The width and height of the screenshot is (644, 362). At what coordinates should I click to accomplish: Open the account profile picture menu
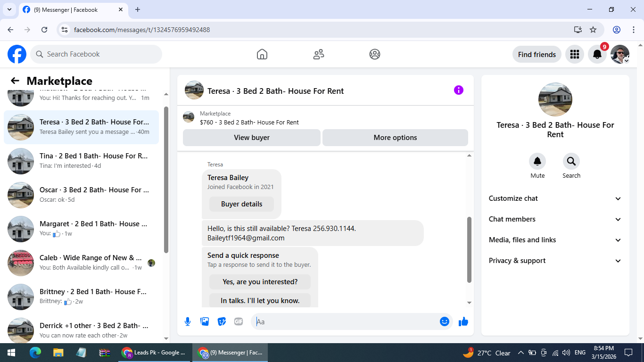620,54
